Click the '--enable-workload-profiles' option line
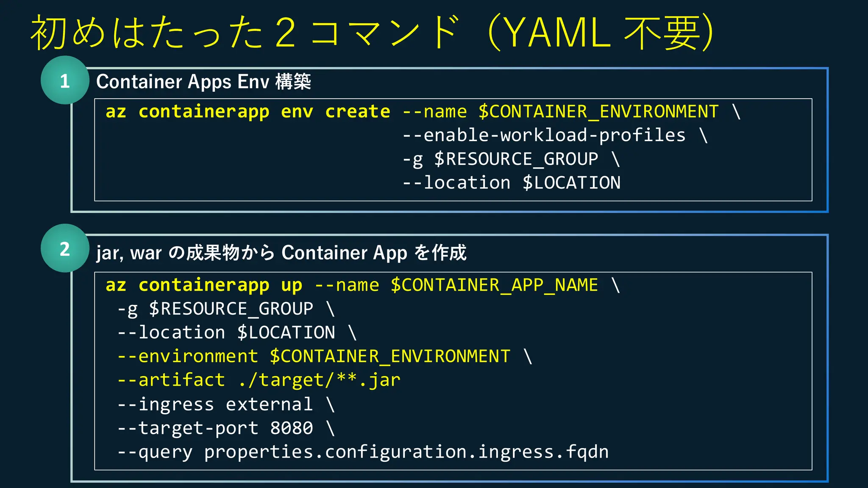This screenshot has width=868, height=488. click(x=555, y=136)
